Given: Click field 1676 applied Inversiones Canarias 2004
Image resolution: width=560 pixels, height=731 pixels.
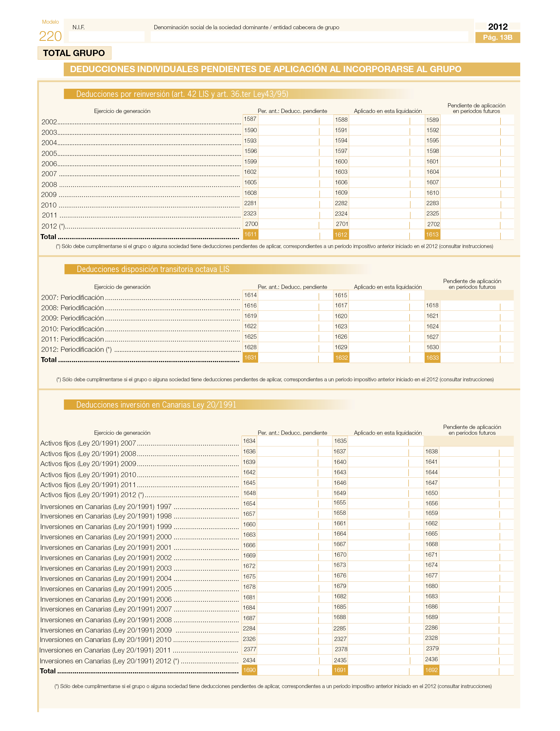Looking at the screenshot, I should coord(386,576).
